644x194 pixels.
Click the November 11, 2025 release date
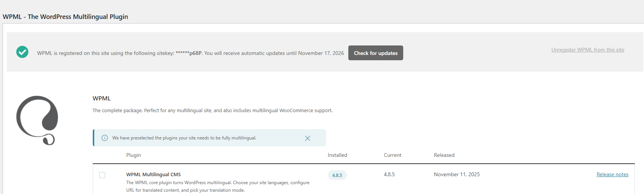tap(457, 174)
